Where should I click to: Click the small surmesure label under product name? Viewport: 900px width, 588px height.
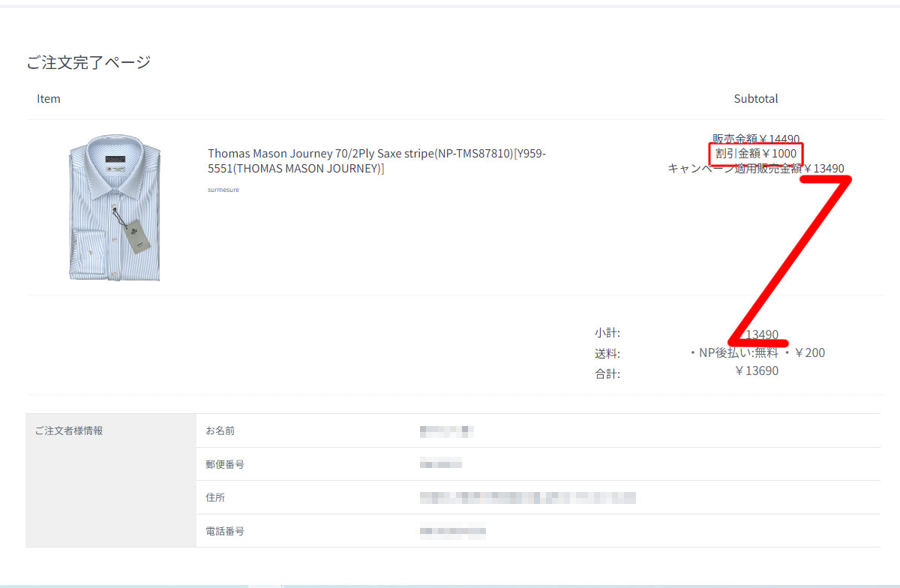223,190
